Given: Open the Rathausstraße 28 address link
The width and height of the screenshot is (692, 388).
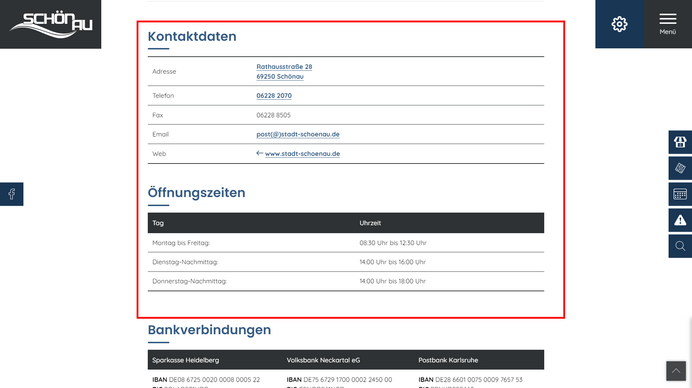Looking at the screenshot, I should click(x=284, y=67).
